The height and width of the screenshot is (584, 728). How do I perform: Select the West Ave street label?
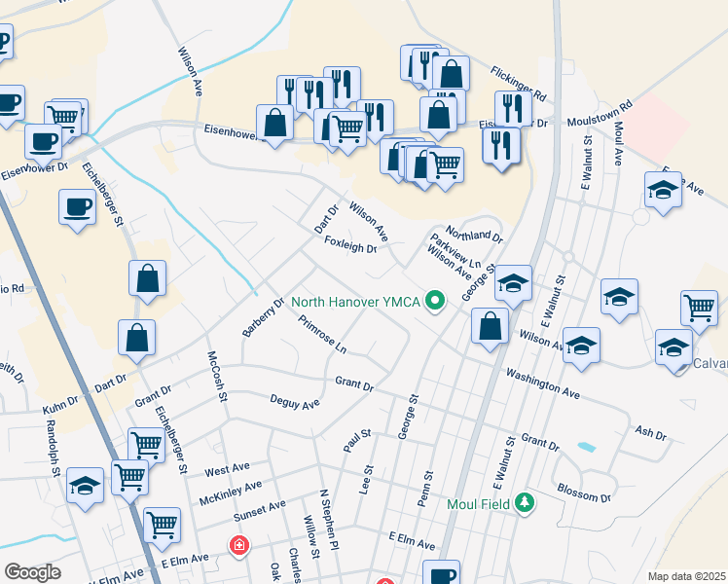227,470
